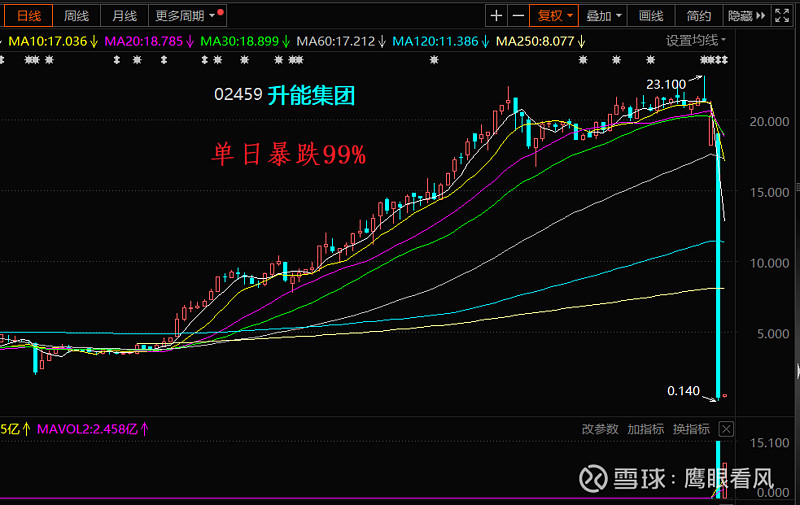The image size is (800, 505).
Task: Switch to 简约 simple view
Action: (x=698, y=16)
